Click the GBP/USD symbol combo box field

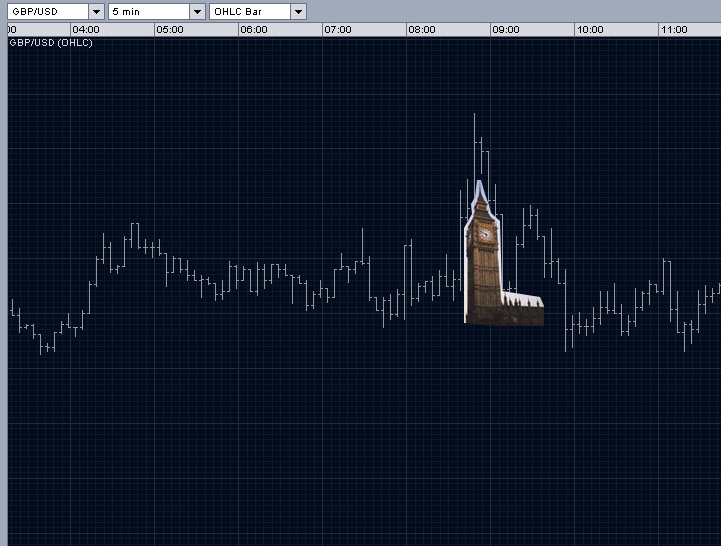coord(48,11)
